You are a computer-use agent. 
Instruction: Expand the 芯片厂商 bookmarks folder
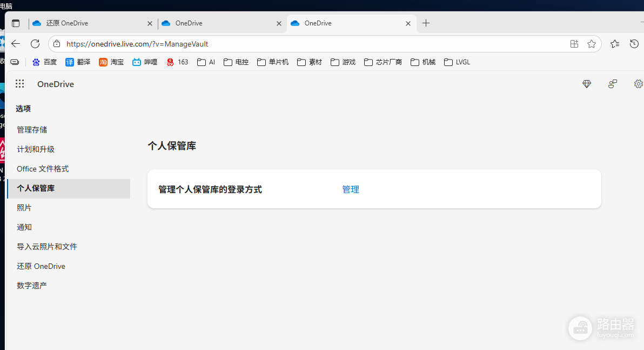[383, 62]
